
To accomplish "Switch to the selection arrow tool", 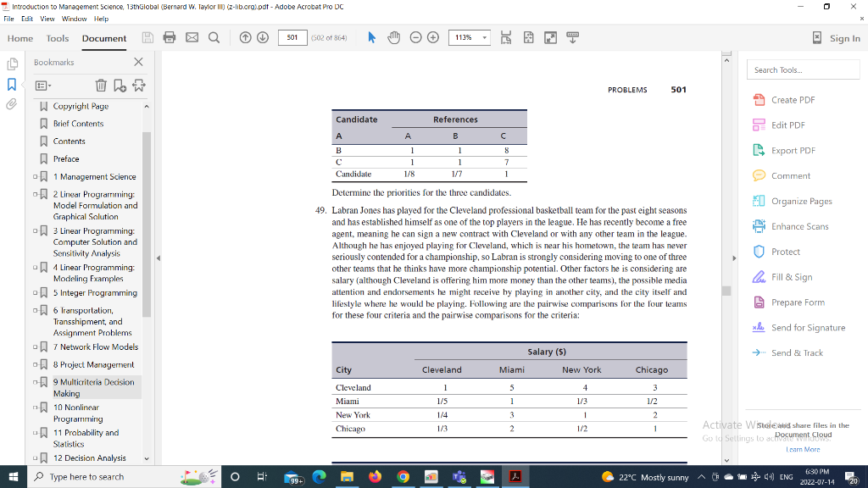I will [x=372, y=37].
